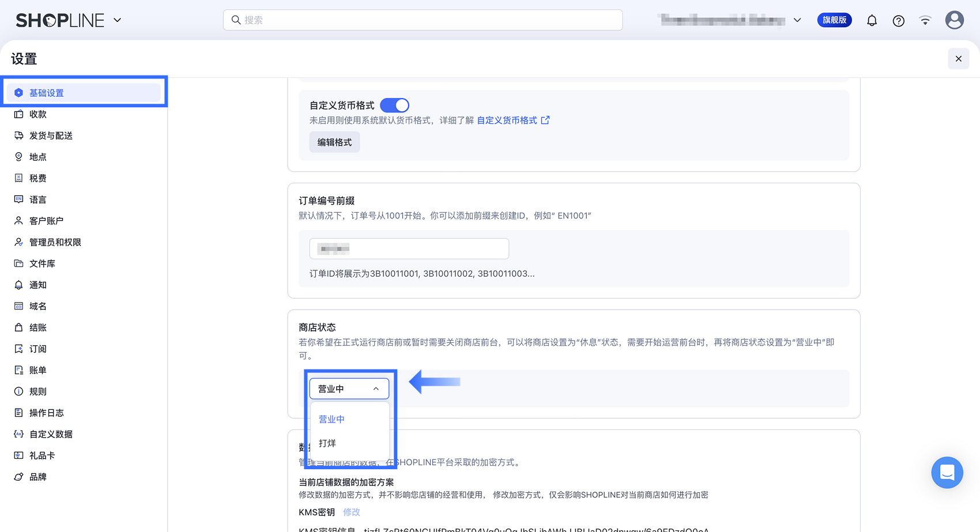980x532 pixels.
Task: Open 发货与配送 settings via truck icon
Action: click(19, 135)
